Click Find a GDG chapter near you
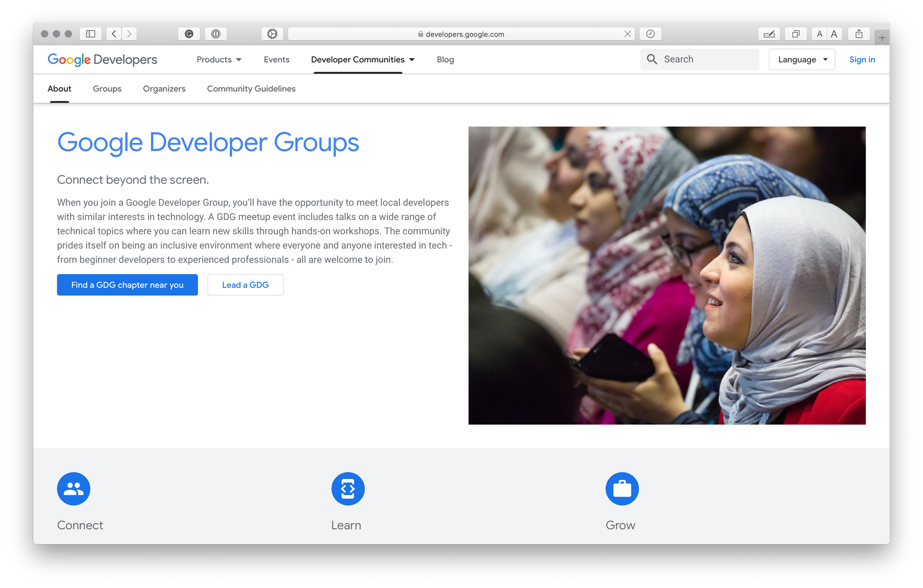Image resolution: width=923 pixels, height=588 pixels. 127,285
